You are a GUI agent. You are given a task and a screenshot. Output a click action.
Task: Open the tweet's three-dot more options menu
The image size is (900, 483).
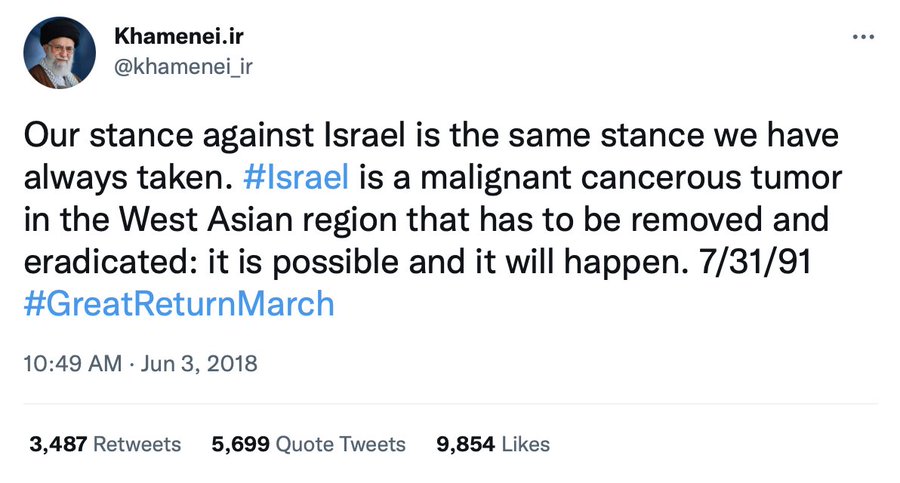coord(862,37)
